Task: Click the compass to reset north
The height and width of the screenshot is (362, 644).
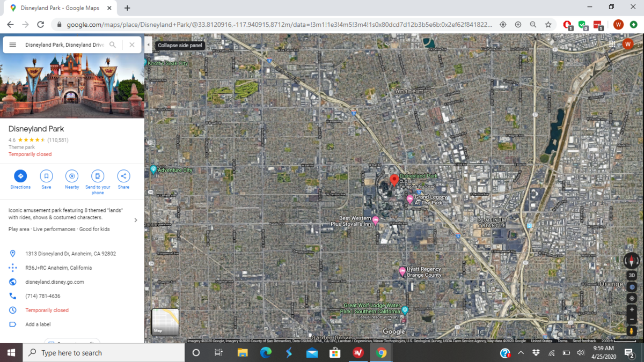Action: coord(632,261)
